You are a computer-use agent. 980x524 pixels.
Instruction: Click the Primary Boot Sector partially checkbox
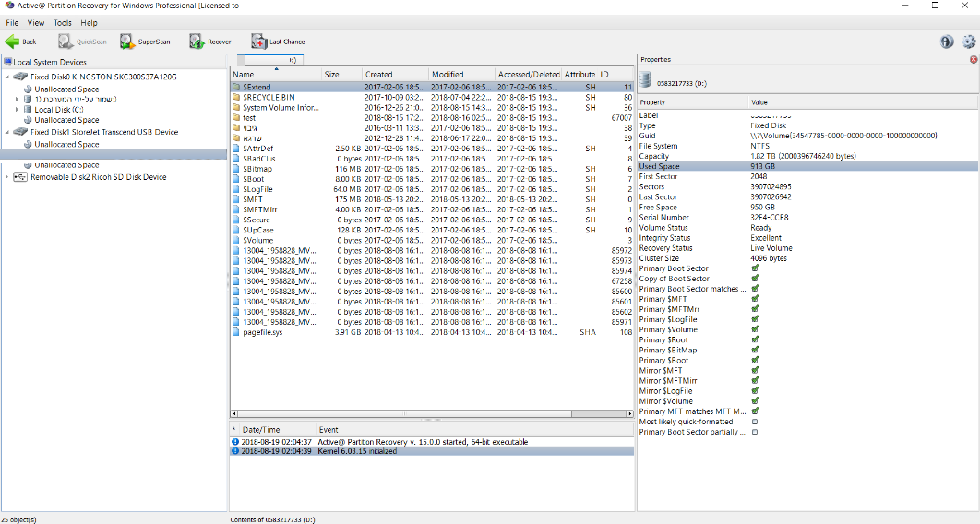[755, 432]
